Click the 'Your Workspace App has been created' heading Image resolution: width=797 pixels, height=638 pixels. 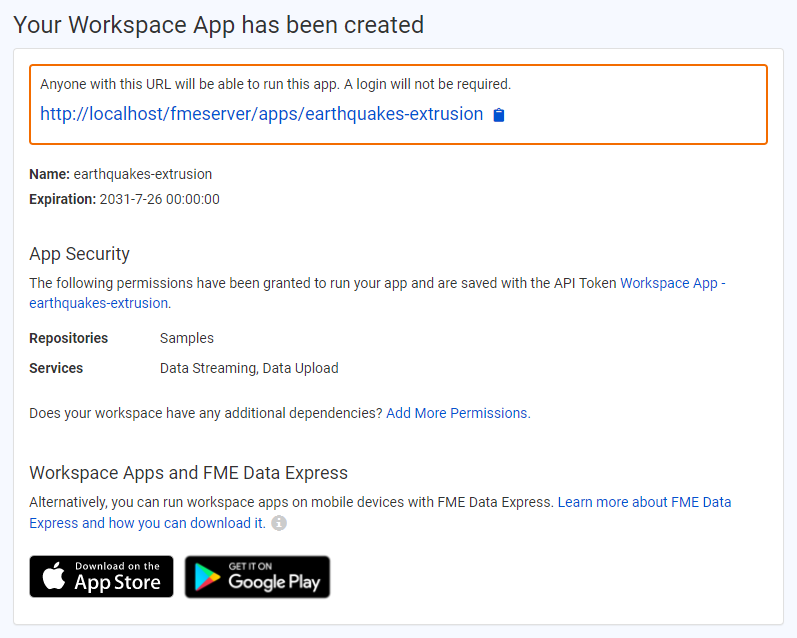coord(218,24)
